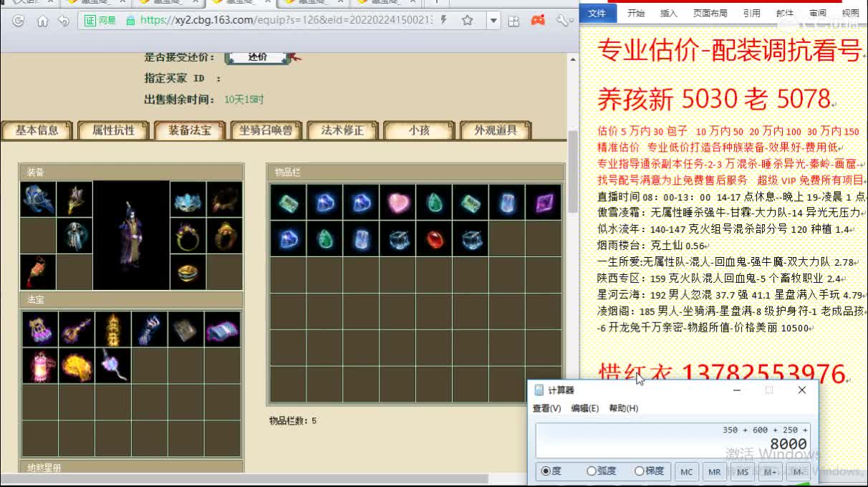Image resolution: width=868 pixels, height=487 pixels.
Task: Select the pink heart gem in inventory
Action: (x=397, y=203)
